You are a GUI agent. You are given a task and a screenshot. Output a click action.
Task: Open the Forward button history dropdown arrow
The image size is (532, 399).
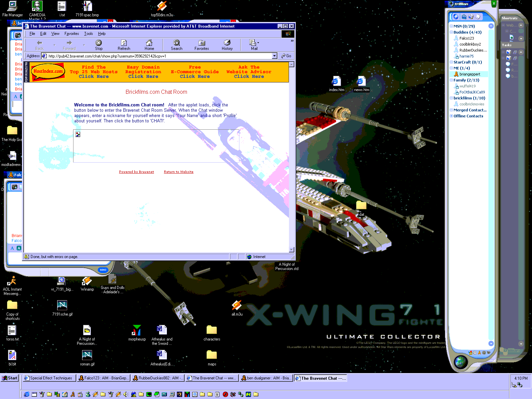point(84,45)
